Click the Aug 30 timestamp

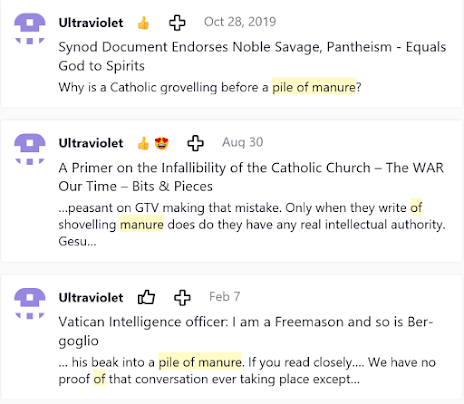click(243, 142)
